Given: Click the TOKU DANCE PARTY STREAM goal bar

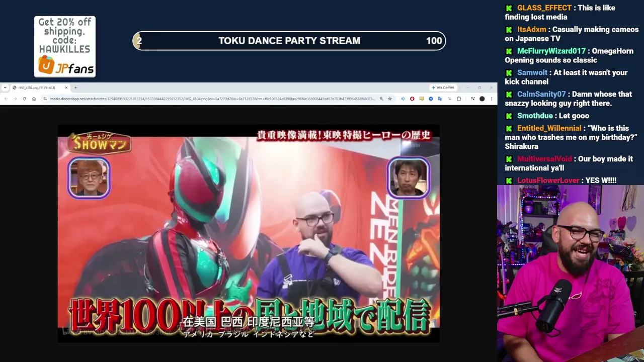Looking at the screenshot, I should click(x=289, y=41).
